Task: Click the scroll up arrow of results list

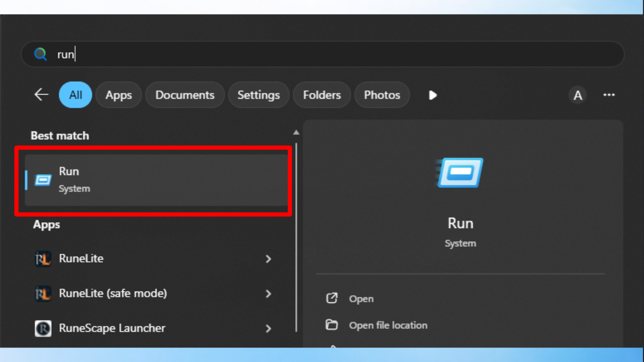Action: click(296, 133)
